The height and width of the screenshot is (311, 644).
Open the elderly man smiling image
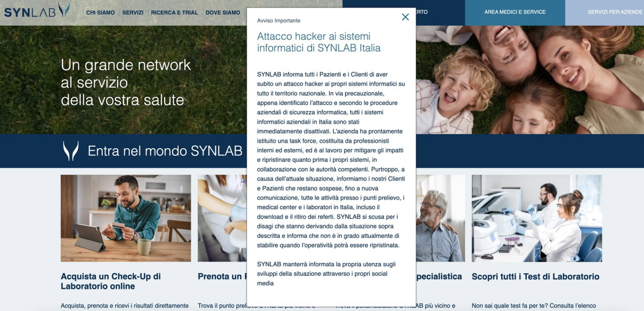click(440, 218)
